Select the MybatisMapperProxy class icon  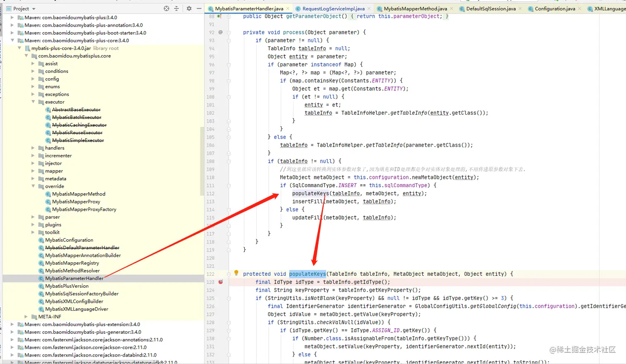pyautogui.click(x=48, y=202)
